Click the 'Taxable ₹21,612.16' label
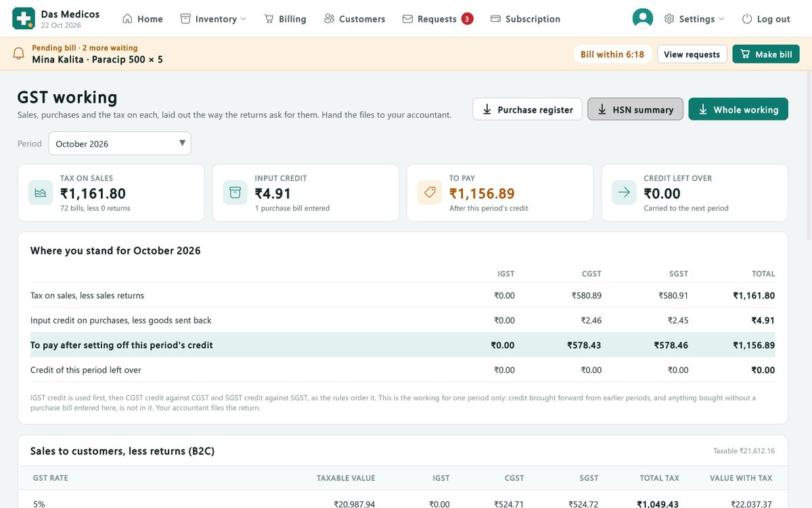The height and width of the screenshot is (508, 812). tap(744, 451)
